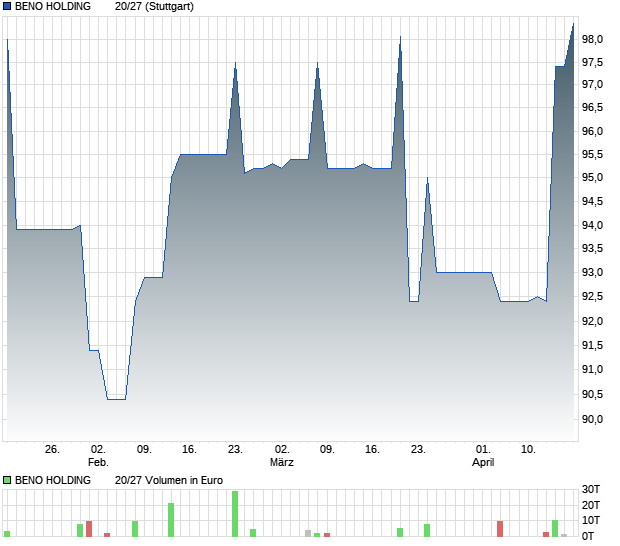Click the 95,0 price axis label
The width and height of the screenshot is (620, 546).
click(593, 178)
